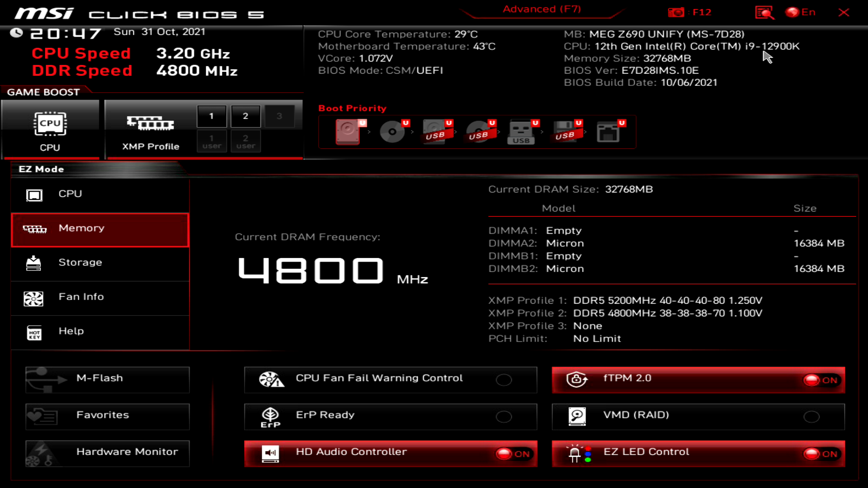Enable ErP Ready switch
Viewport: 868px width, 488px height.
click(504, 417)
